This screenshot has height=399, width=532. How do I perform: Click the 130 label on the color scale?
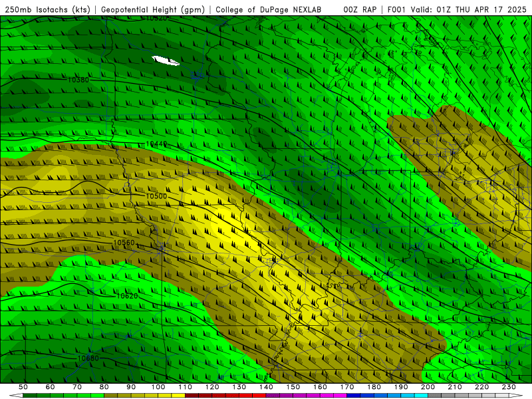(239, 387)
